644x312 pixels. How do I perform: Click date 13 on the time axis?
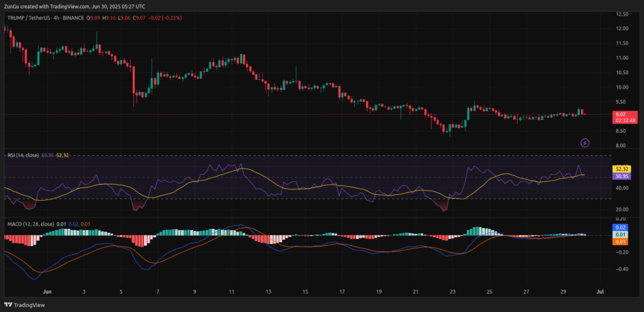tap(268, 292)
